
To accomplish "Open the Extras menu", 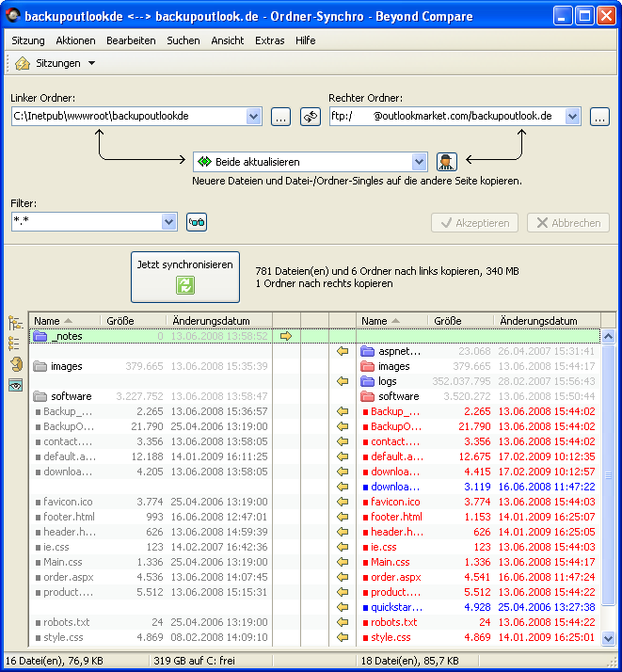I will pos(269,40).
